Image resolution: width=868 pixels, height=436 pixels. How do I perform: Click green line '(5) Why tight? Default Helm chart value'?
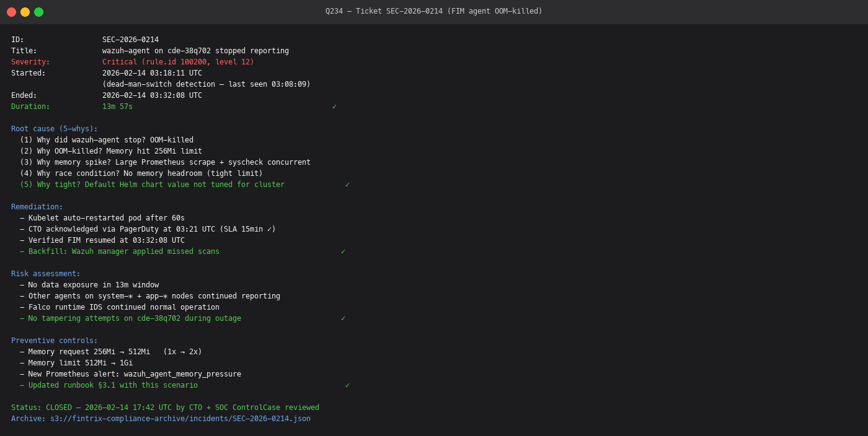[152, 185]
